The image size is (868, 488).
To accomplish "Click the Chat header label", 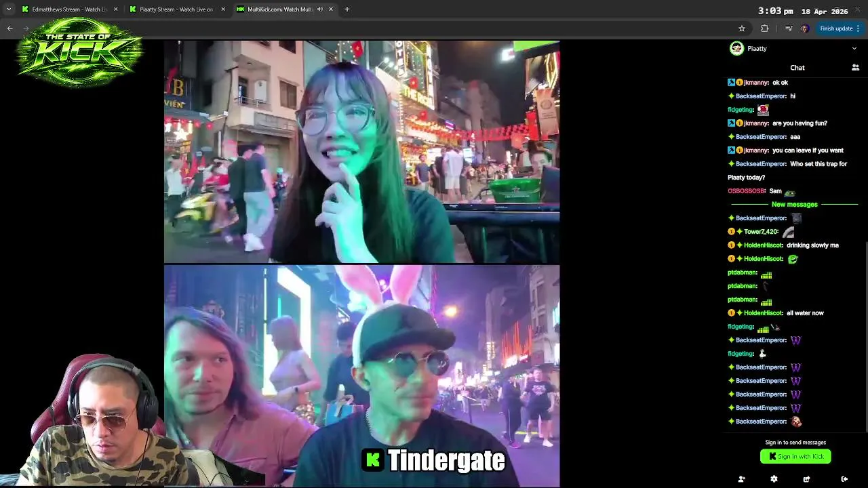I will click(x=797, y=68).
